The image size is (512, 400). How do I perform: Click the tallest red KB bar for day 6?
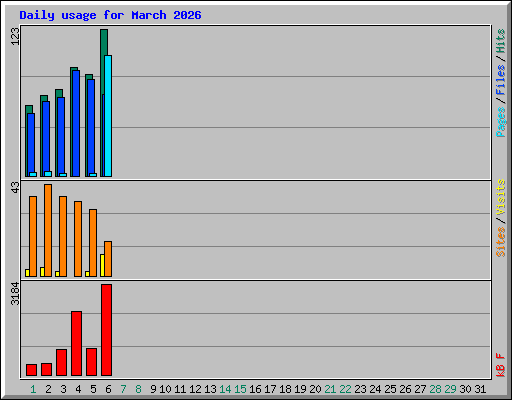pyautogui.click(x=107, y=330)
